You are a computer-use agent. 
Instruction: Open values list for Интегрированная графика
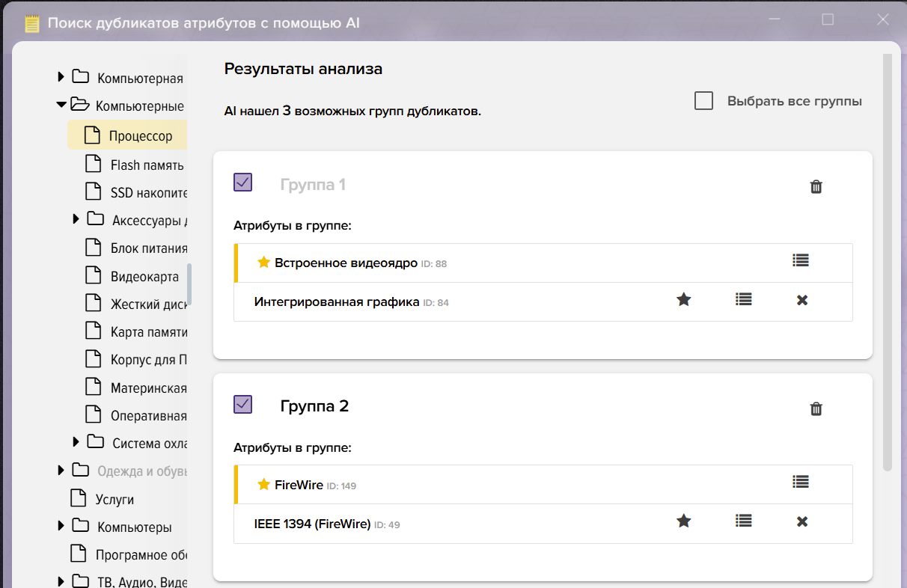(x=743, y=299)
